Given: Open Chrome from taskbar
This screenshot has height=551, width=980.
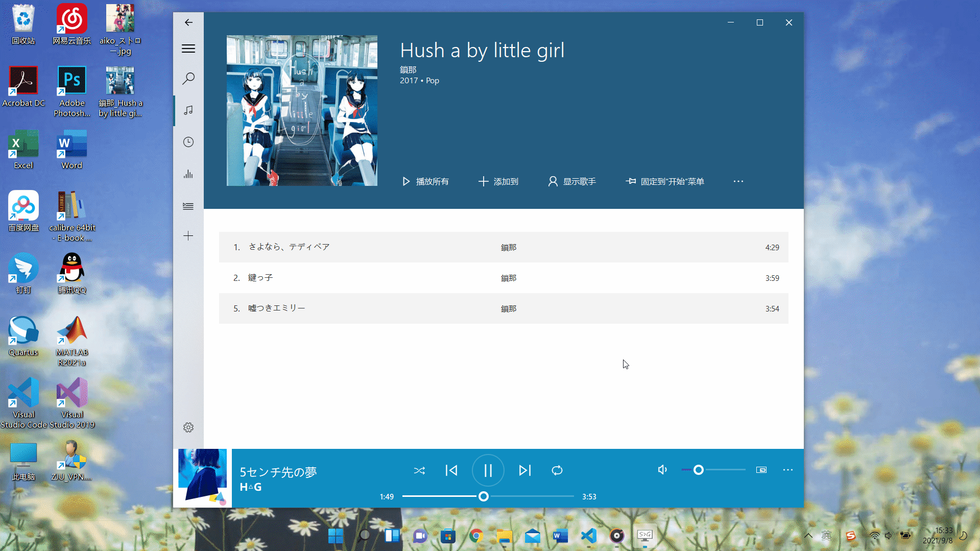Looking at the screenshot, I should 476,536.
